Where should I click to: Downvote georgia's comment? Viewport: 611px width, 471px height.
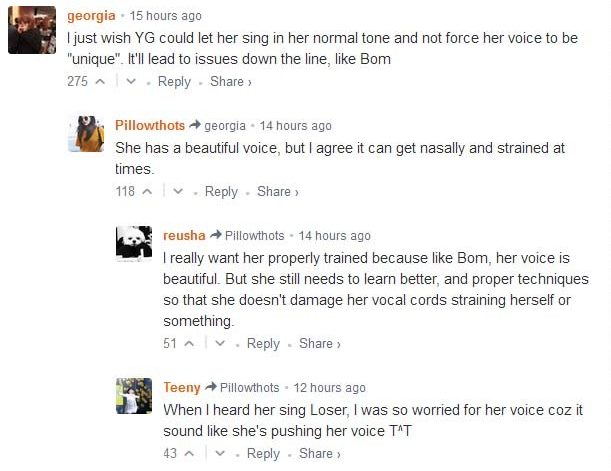tap(131, 82)
